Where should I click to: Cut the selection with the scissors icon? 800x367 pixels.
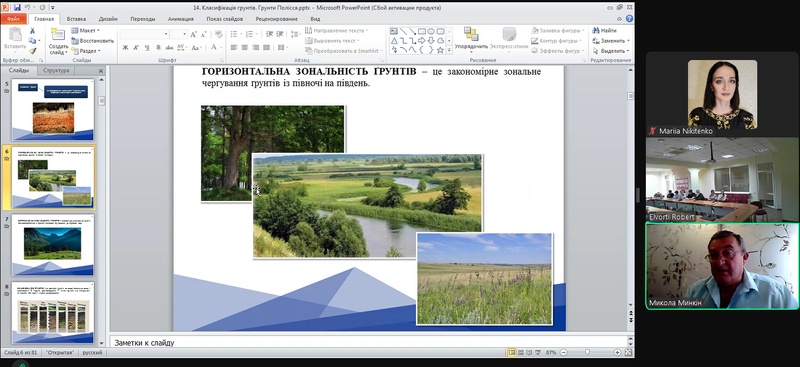33,31
